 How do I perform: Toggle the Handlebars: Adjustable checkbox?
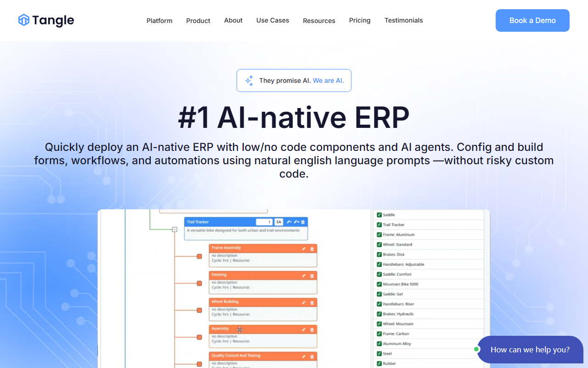click(379, 264)
